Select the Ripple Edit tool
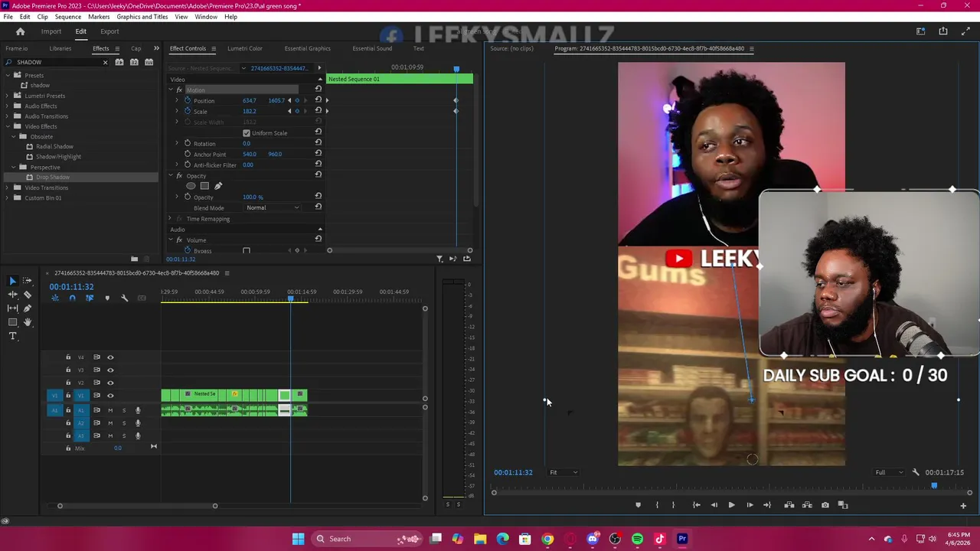The width and height of the screenshot is (980, 551). coord(13,295)
